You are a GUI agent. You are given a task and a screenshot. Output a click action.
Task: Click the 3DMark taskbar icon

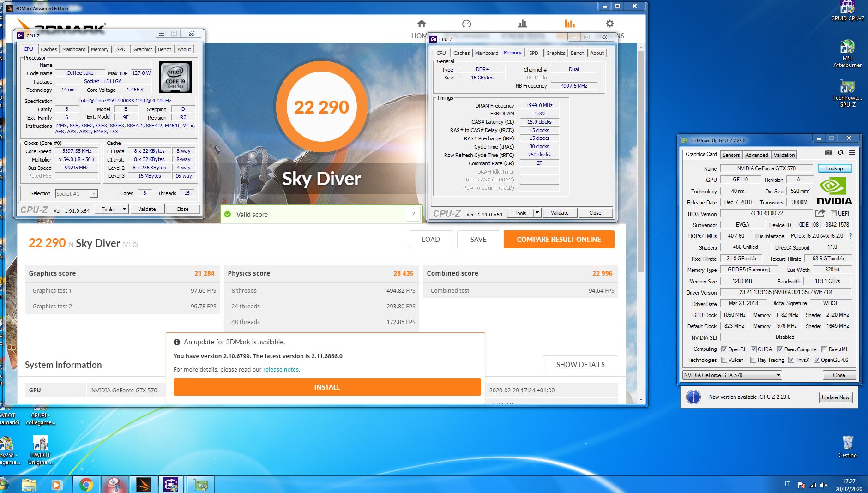click(144, 485)
